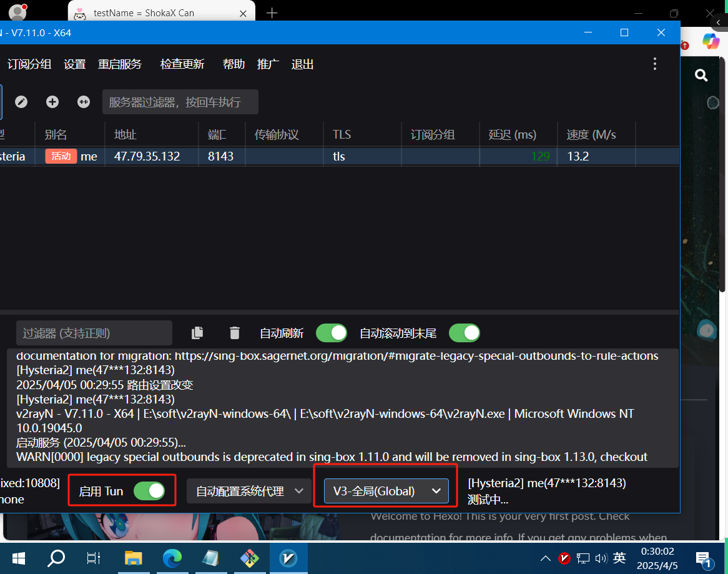The image size is (728, 574).
Task: Open taskbar search
Action: [x=56, y=558]
